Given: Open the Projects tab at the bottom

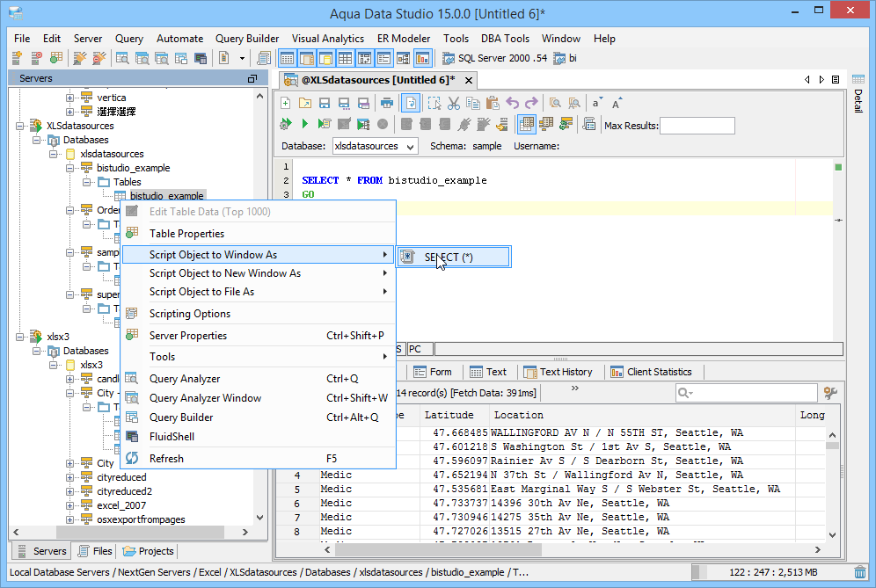Looking at the screenshot, I should tap(149, 551).
